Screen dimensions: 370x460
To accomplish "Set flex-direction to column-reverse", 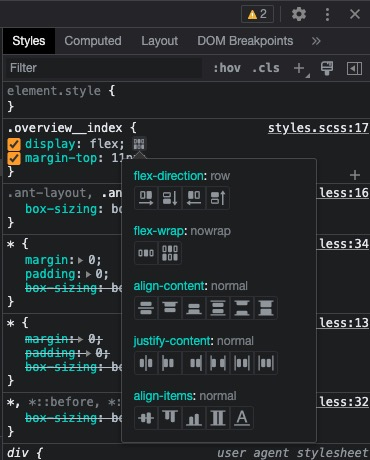I will pos(218,198).
